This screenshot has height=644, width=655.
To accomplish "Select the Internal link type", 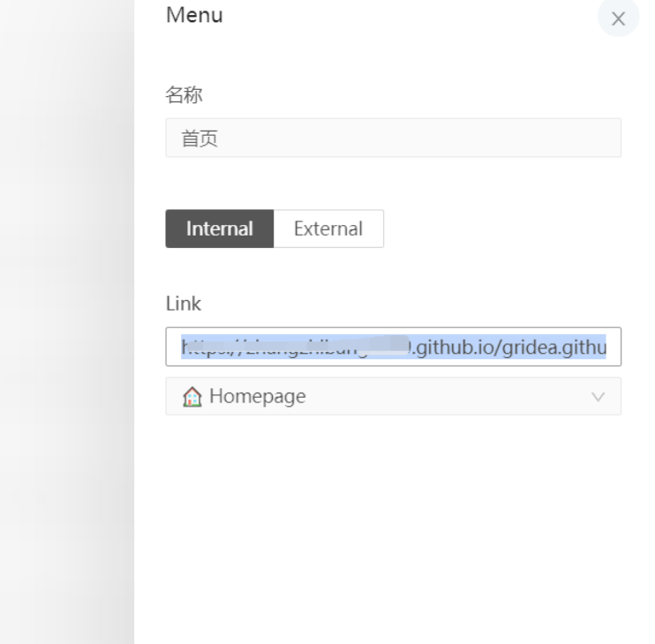I will (219, 228).
